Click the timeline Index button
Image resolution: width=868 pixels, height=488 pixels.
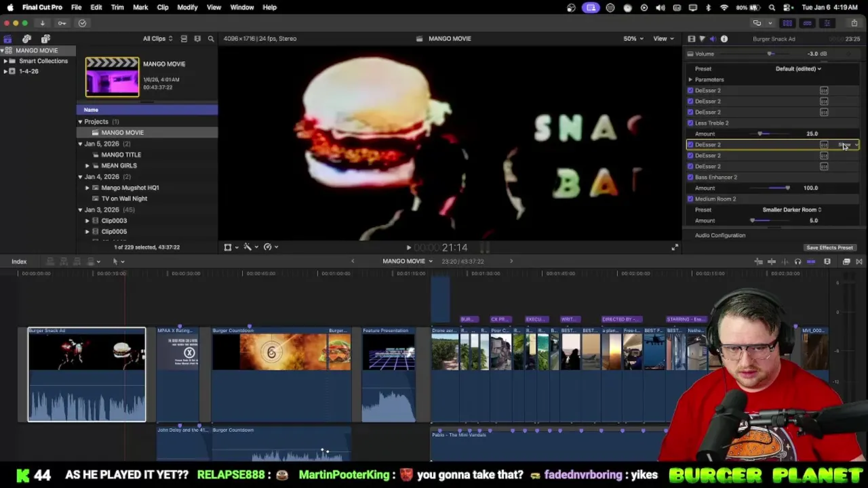19,262
